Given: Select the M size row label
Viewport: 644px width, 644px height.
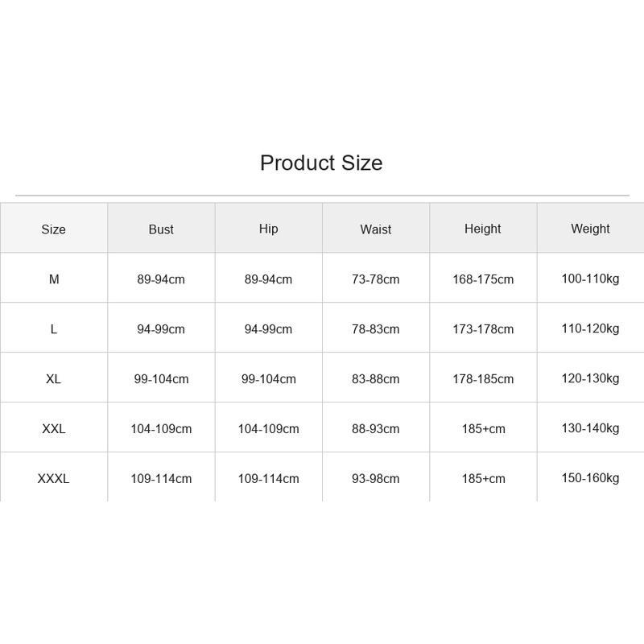Looking at the screenshot, I should (54, 279).
